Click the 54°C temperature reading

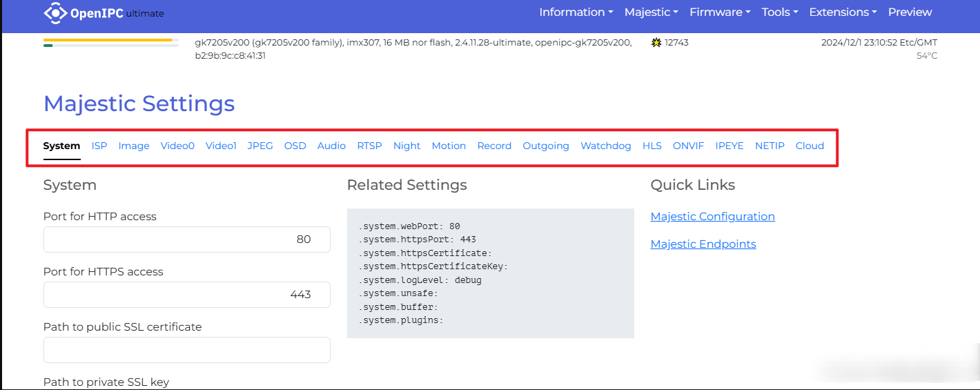(927, 56)
